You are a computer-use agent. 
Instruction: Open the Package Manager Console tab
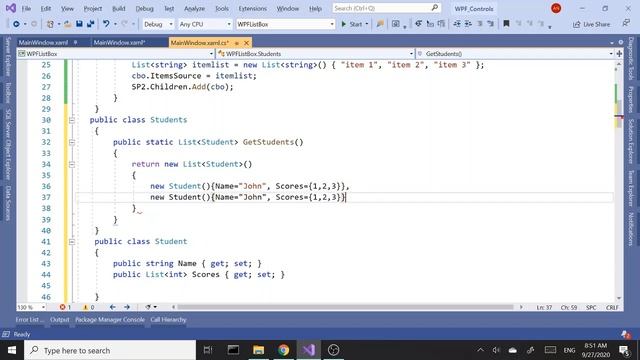tap(110, 320)
